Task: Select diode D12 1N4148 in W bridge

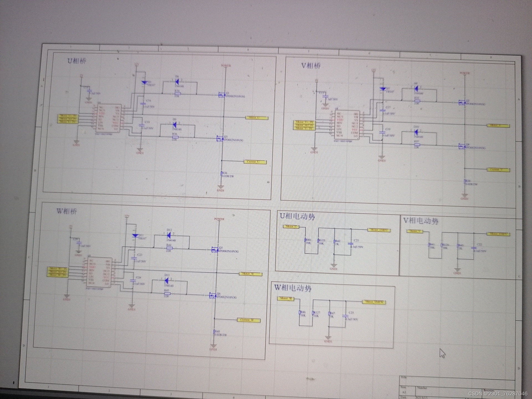Action: pos(169,236)
